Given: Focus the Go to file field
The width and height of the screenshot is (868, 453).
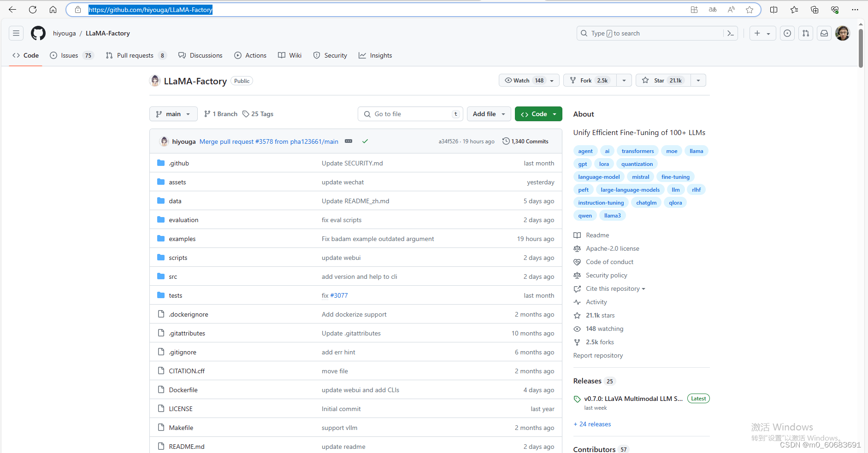Looking at the screenshot, I should [410, 114].
